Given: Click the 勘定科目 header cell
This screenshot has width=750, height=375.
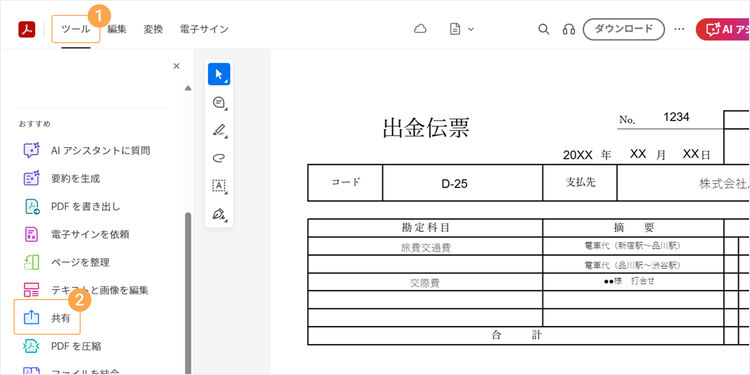Looking at the screenshot, I should click(x=425, y=228).
